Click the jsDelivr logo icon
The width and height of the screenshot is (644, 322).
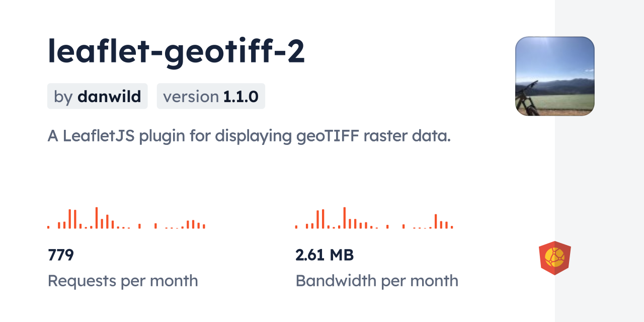(554, 258)
